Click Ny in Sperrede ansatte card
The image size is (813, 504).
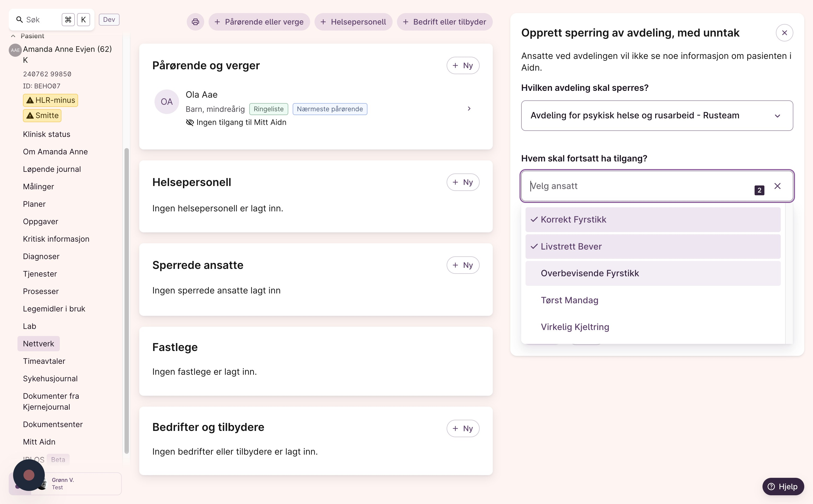[x=463, y=265]
